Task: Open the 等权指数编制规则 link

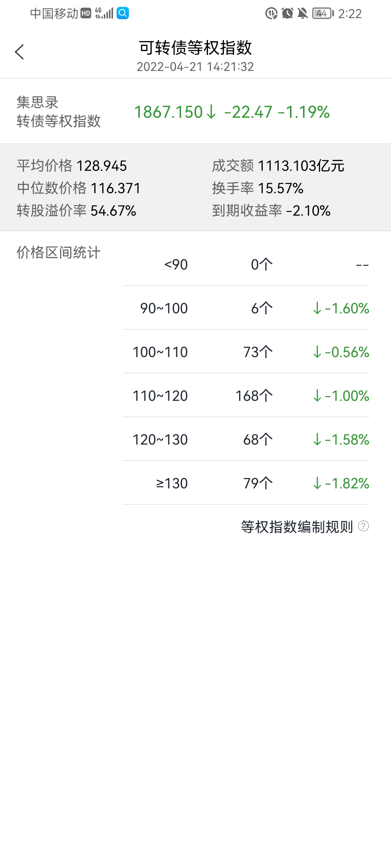Action: tap(297, 527)
